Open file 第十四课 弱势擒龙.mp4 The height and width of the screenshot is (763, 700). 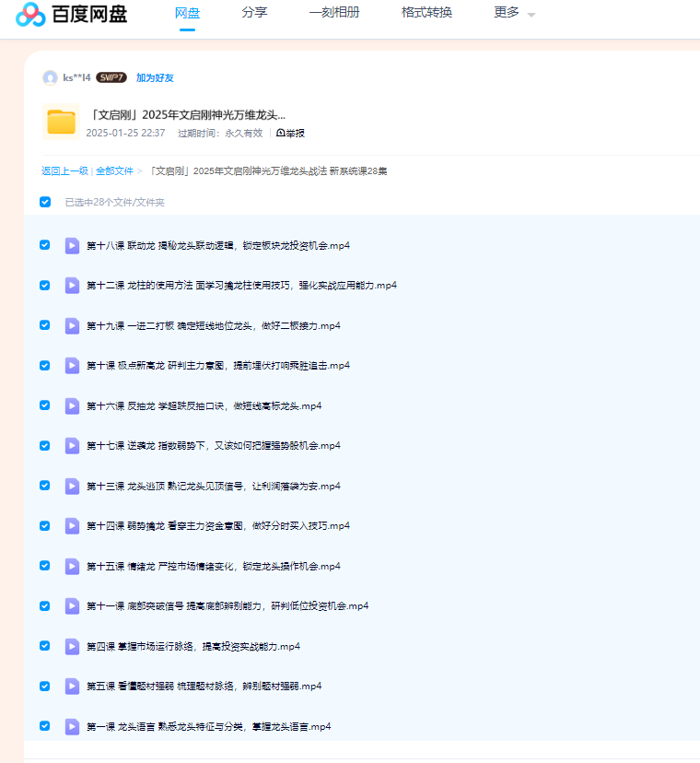[x=218, y=526]
